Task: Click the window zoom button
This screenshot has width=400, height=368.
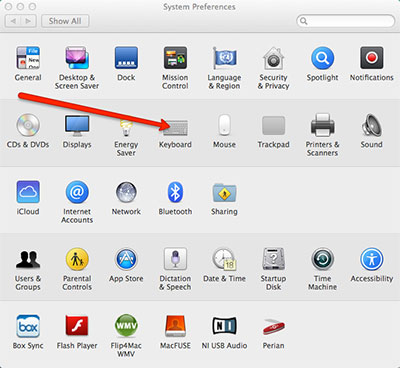Action: tap(32, 6)
